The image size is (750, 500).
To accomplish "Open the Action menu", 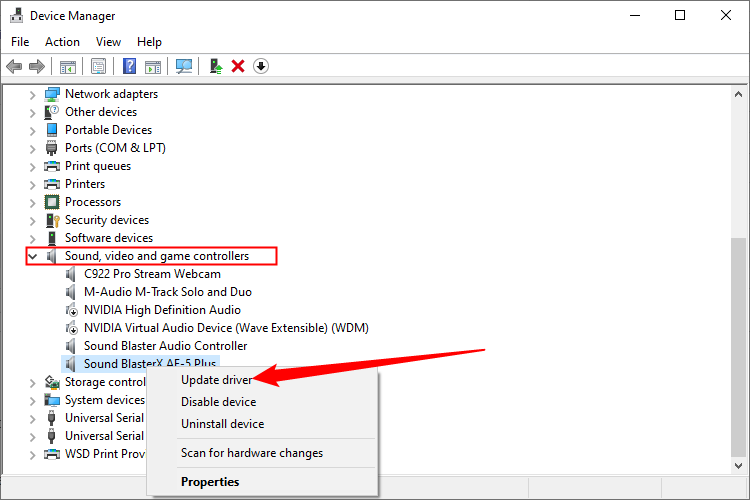I will (x=62, y=42).
